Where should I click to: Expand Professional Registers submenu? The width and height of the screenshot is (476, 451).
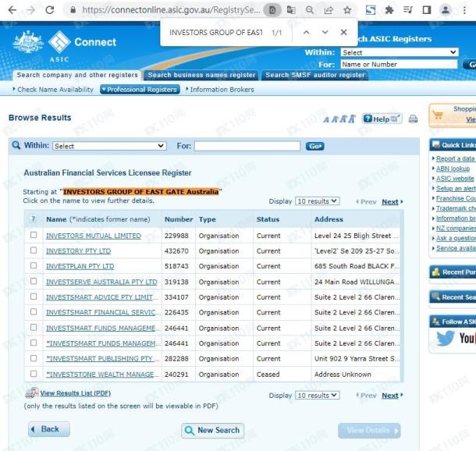click(140, 90)
